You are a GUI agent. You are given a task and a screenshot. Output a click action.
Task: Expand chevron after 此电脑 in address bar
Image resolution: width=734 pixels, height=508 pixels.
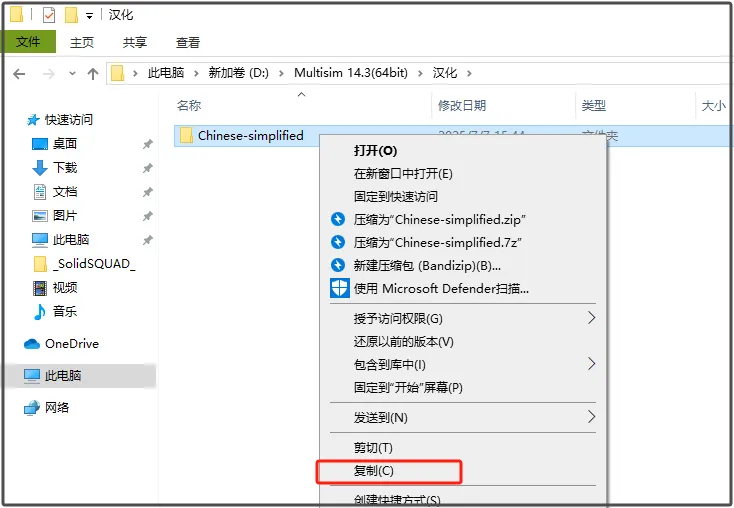[x=196, y=73]
